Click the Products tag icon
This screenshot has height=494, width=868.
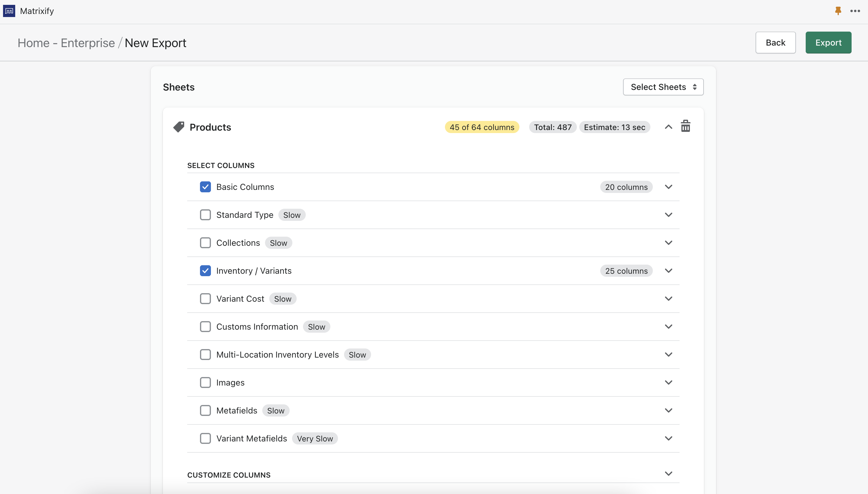[x=178, y=127]
